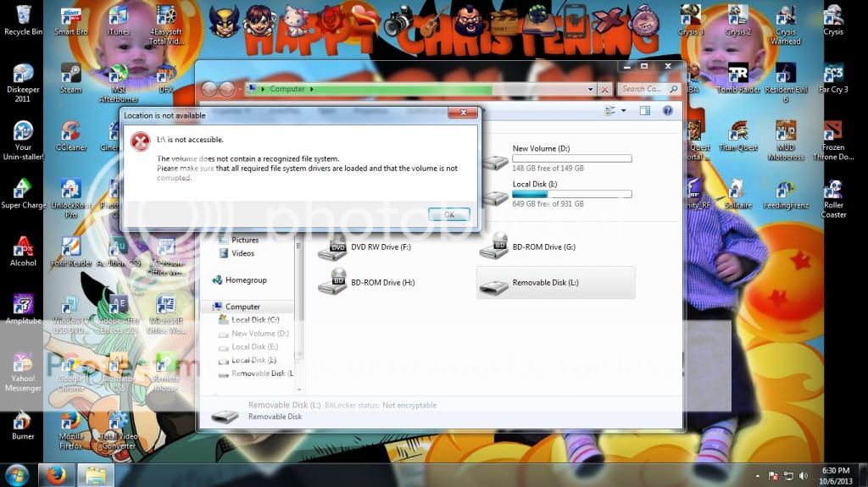868x487 pixels.
Task: Open Frozen Throne desktop shortcut
Action: pyautogui.click(x=833, y=141)
